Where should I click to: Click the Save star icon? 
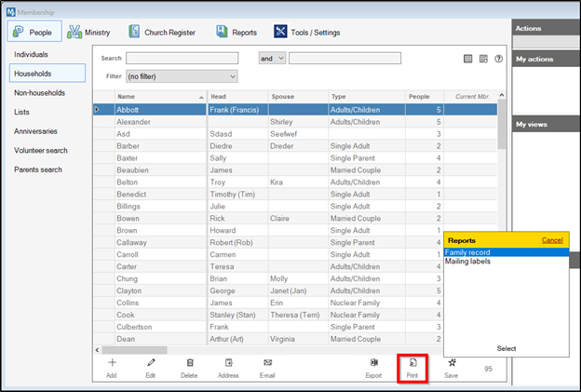[452, 363]
